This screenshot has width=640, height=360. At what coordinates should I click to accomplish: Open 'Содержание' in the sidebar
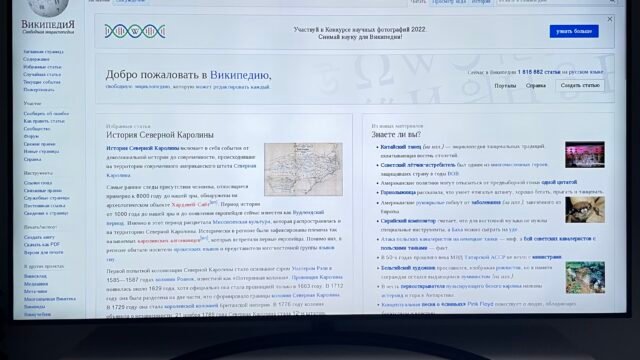pos(36,59)
